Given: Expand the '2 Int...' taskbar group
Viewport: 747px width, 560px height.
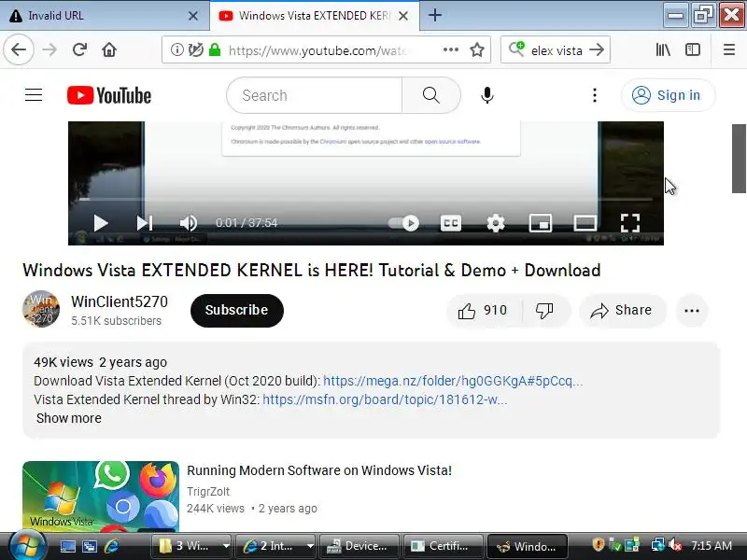Looking at the screenshot, I should (310, 546).
